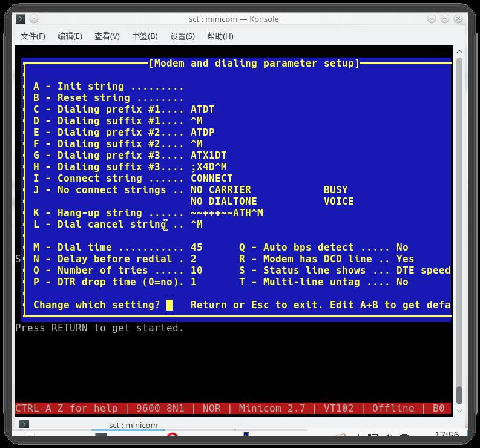Click 'Press RETURN to get started.' text

pos(99,328)
